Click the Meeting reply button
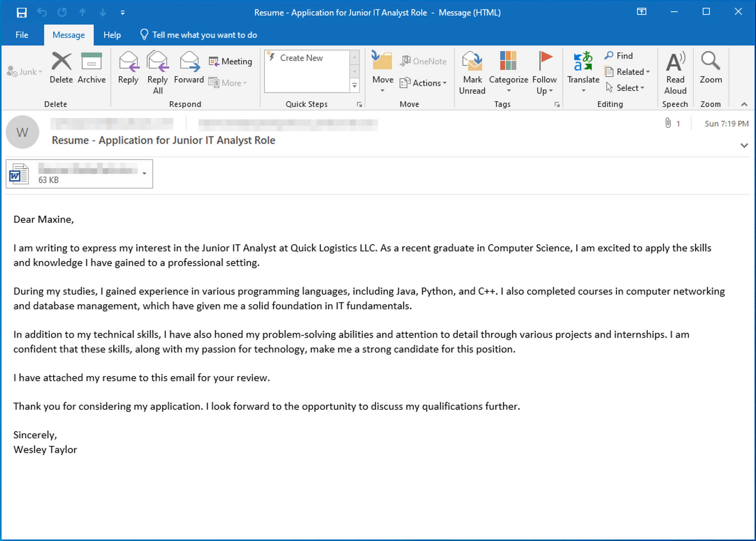 [x=231, y=61]
